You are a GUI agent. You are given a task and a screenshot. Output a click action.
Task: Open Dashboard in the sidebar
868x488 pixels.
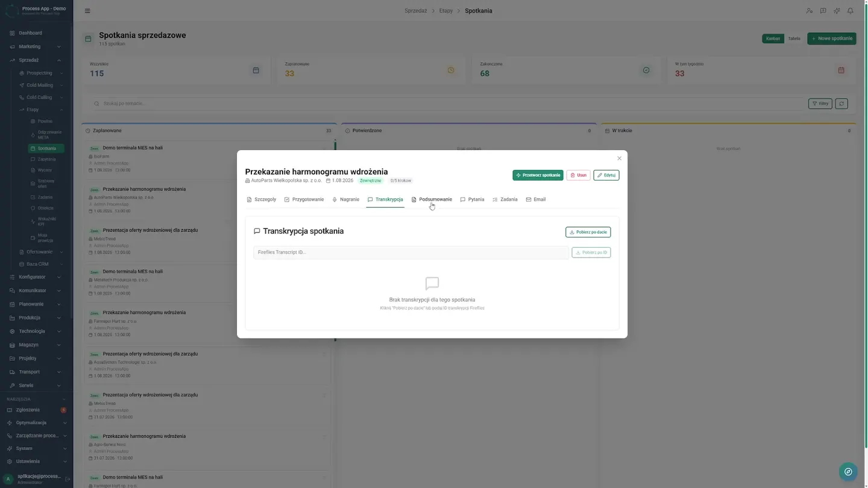[30, 33]
